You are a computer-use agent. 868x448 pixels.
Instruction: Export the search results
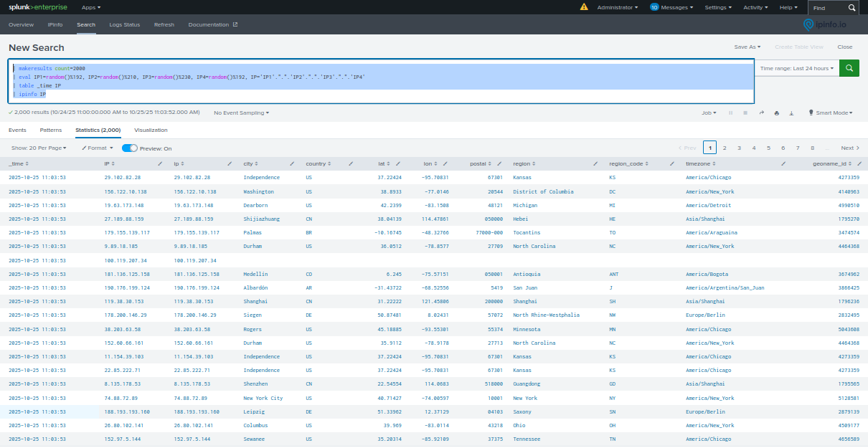(792, 113)
